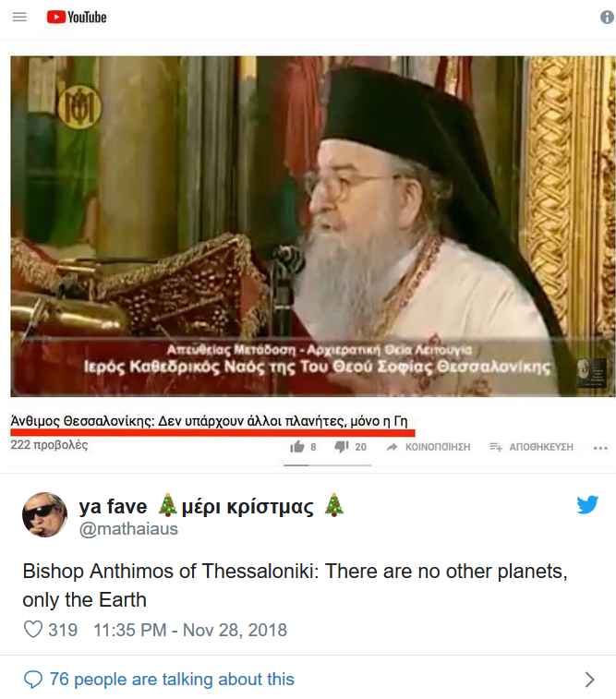Open the @mathaiaus profile handle
The image size is (616, 699).
pos(128,529)
